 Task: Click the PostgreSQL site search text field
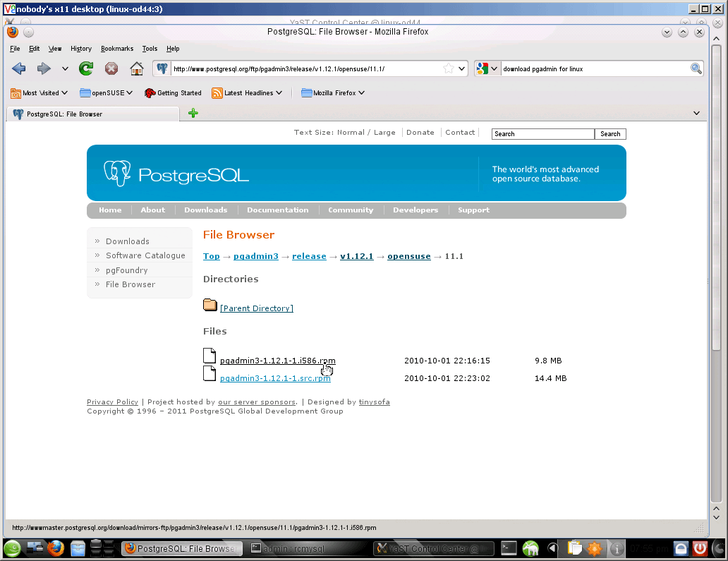click(x=542, y=134)
